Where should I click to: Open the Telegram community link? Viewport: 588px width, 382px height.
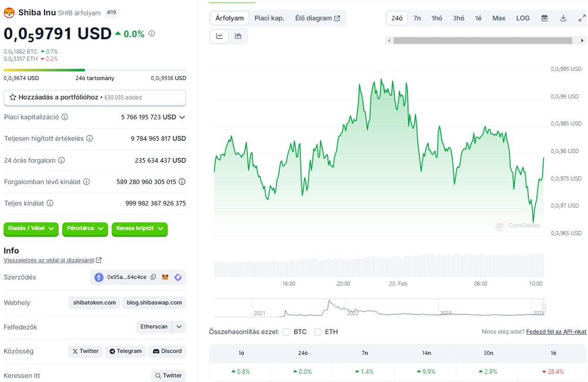pyautogui.click(x=125, y=351)
